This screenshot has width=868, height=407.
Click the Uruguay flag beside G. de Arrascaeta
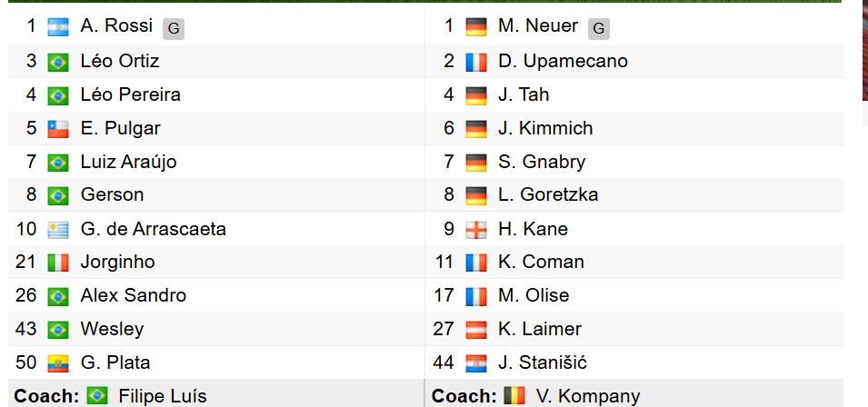click(58, 230)
